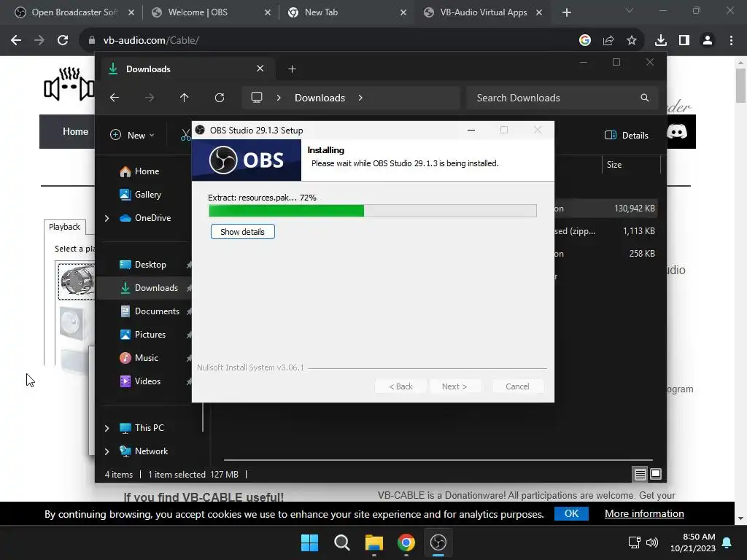
Task: Click File Explorer forward arrow
Action: tap(150, 98)
